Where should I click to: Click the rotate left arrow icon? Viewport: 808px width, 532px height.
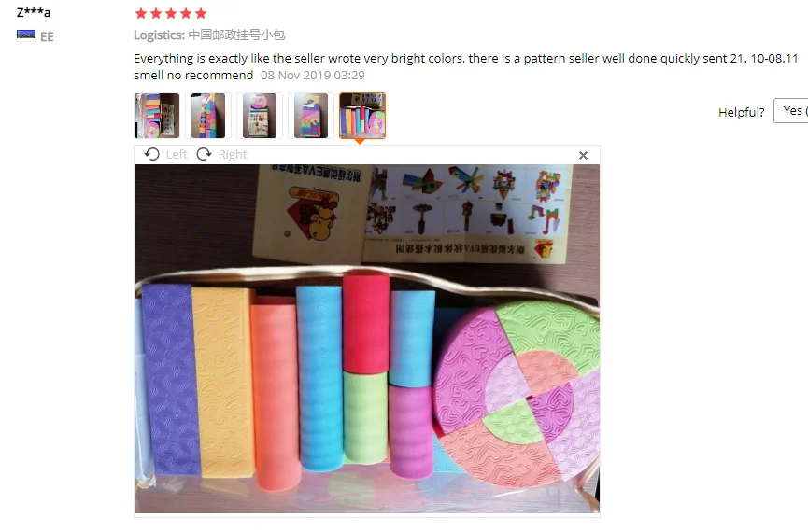click(x=152, y=154)
